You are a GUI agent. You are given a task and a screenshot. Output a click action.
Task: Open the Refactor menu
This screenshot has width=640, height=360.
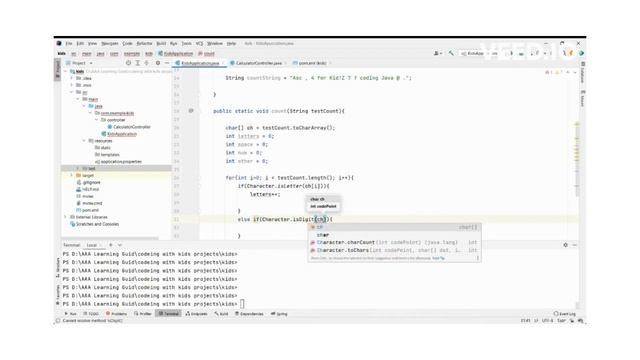click(144, 43)
